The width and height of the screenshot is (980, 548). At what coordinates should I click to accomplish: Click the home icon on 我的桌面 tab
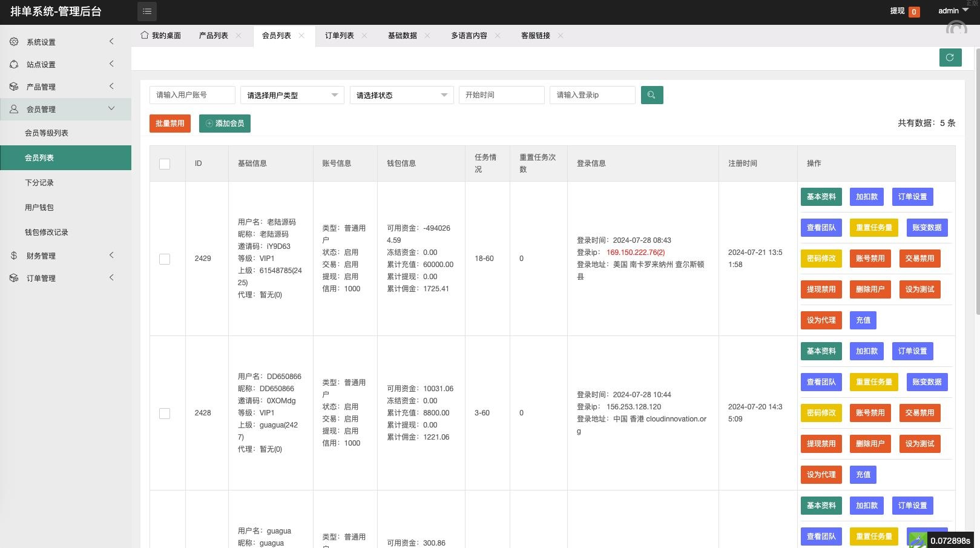145,35
